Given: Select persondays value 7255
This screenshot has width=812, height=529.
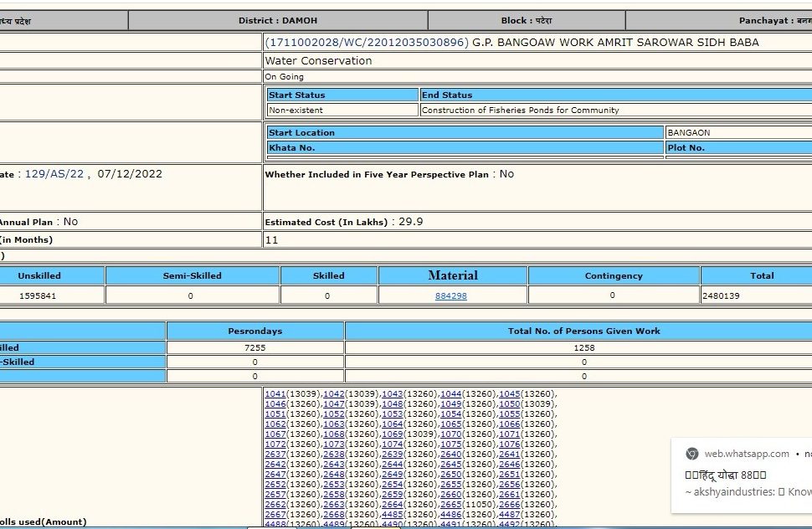Looking at the screenshot, I should [x=254, y=348].
